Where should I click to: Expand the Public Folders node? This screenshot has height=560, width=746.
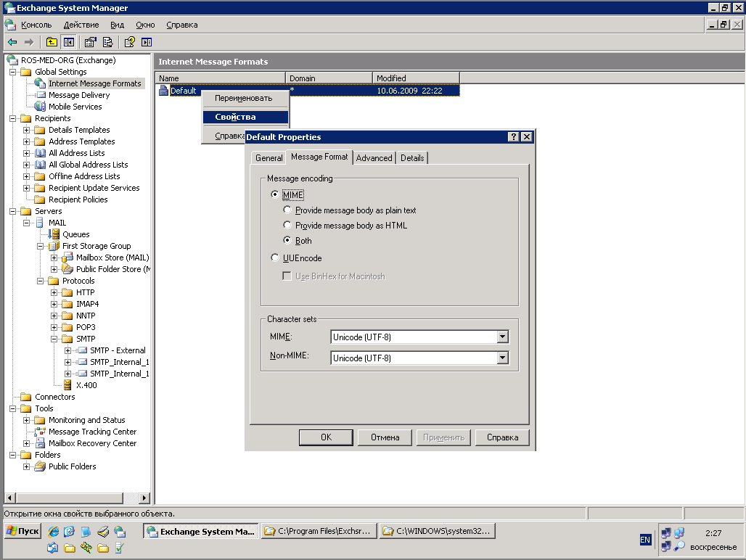coord(27,466)
